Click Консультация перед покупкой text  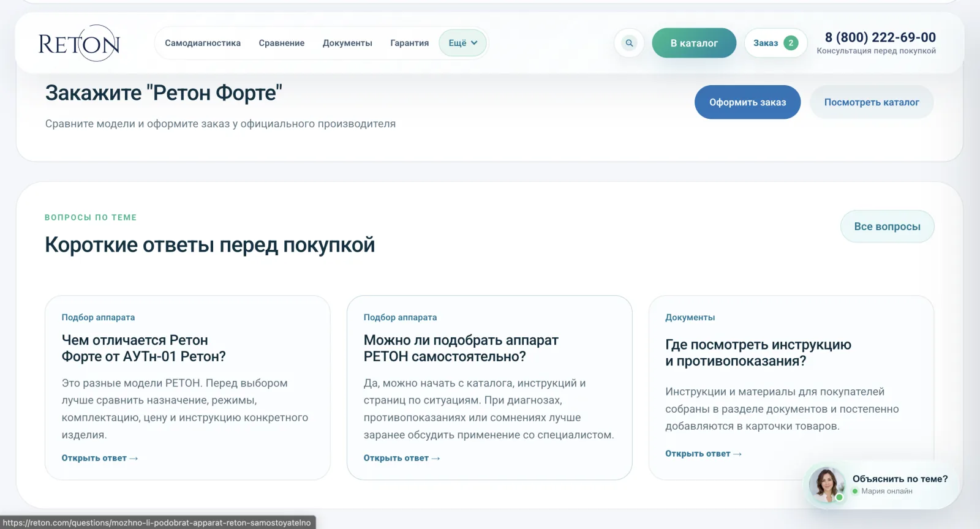pos(876,51)
